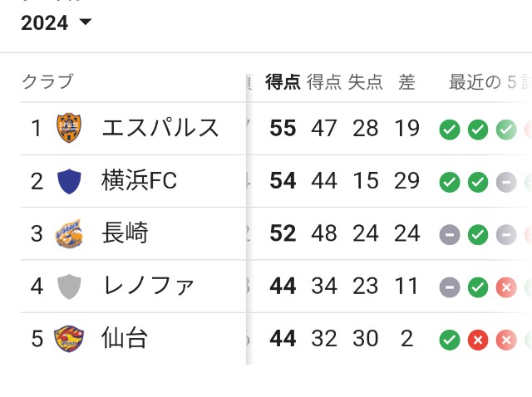
Task: Click the Yokohama FC blue shield icon
Action: [69, 181]
